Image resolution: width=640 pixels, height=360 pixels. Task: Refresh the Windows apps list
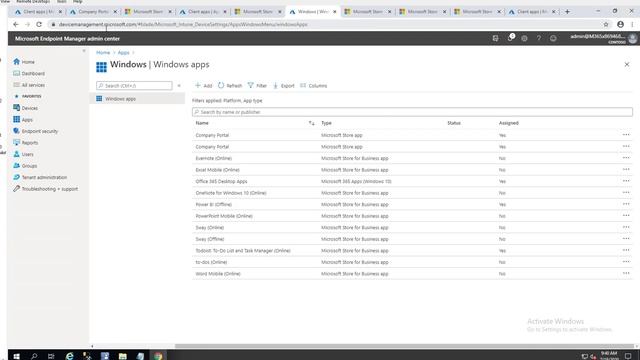tap(230, 86)
